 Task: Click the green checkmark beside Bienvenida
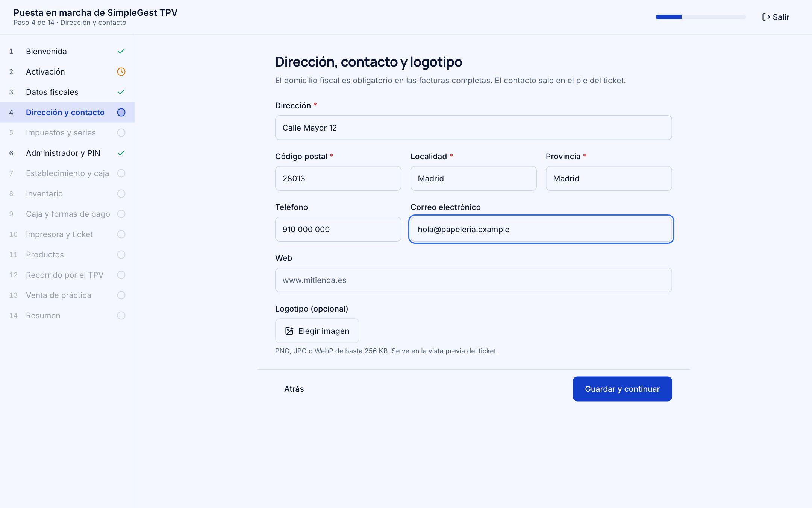click(x=121, y=51)
